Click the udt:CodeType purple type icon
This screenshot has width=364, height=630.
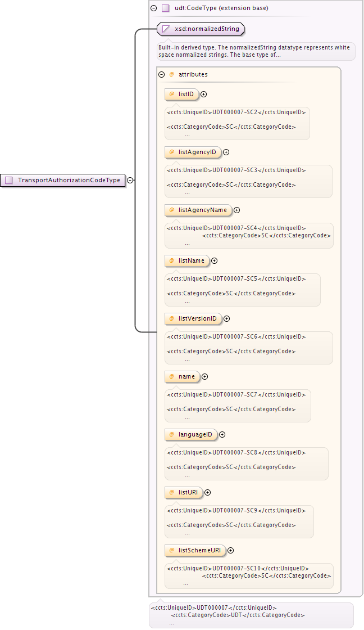coord(165,8)
